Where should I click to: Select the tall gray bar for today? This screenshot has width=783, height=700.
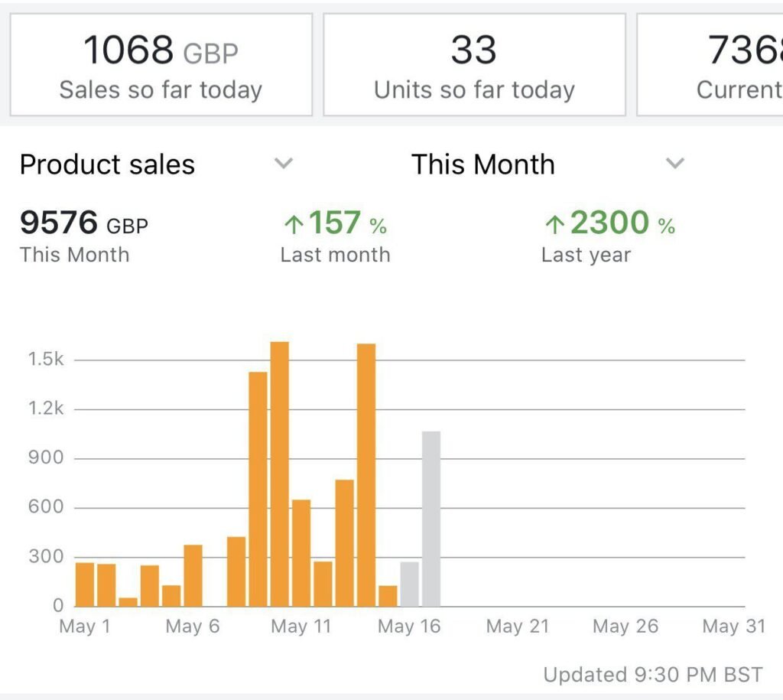click(x=431, y=519)
